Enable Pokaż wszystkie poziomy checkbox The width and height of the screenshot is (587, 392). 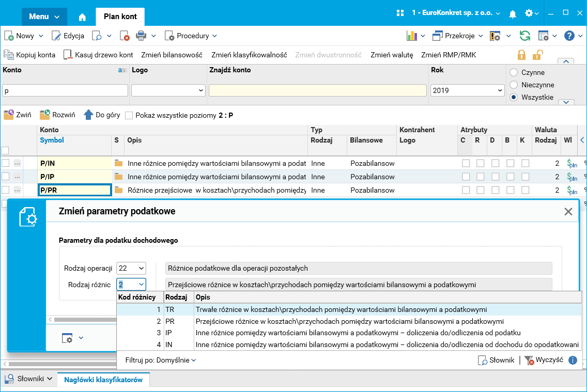point(129,115)
